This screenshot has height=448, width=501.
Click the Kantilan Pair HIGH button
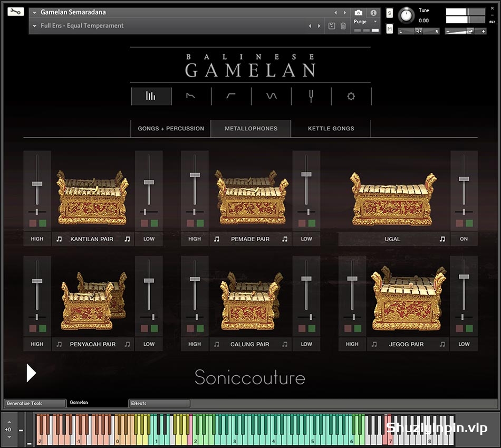[x=37, y=239]
